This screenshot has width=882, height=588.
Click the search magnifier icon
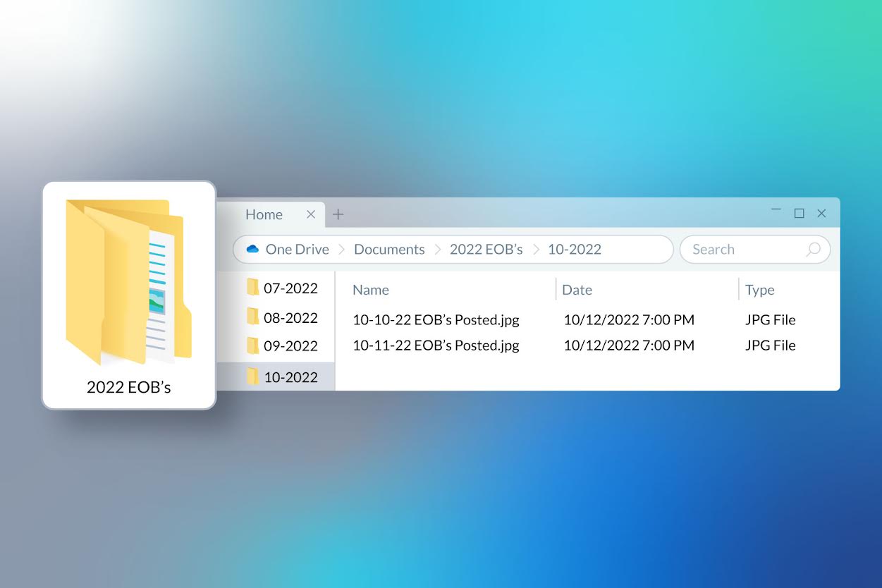click(x=813, y=249)
